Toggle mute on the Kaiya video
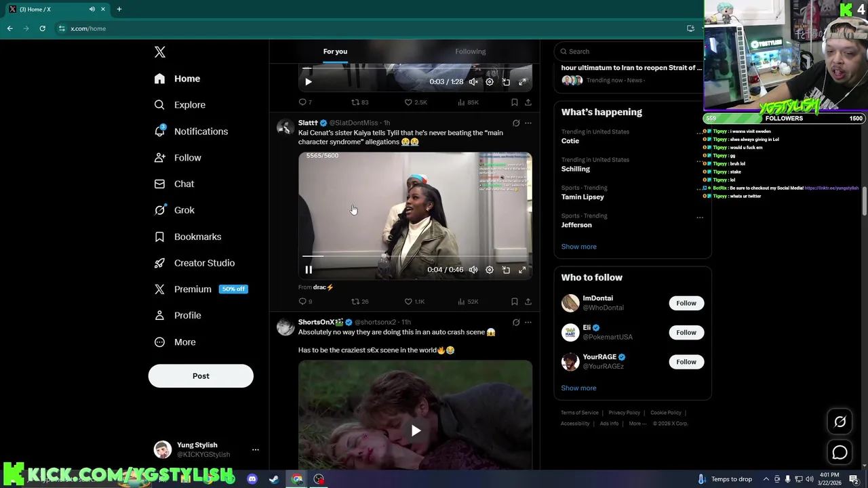 (x=473, y=270)
